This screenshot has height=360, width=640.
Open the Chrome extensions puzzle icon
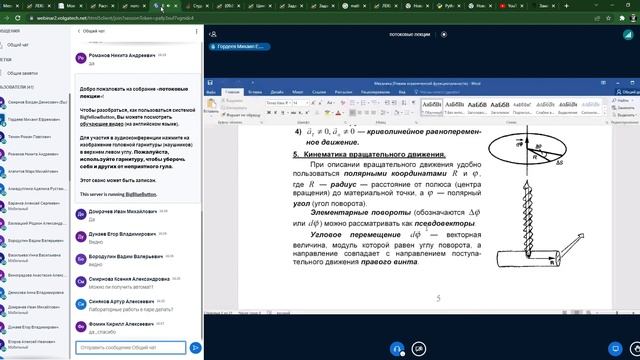pyautogui.click(x=622, y=18)
